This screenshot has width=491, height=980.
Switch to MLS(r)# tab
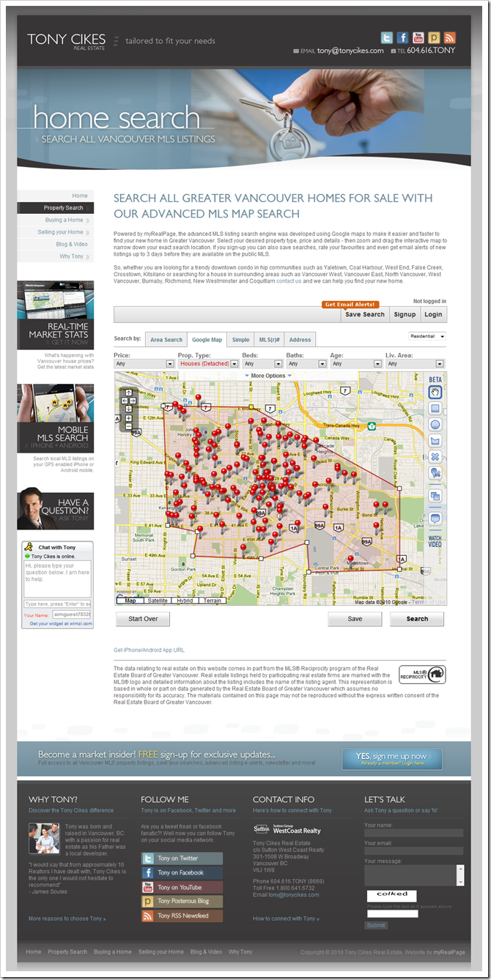pyautogui.click(x=270, y=339)
